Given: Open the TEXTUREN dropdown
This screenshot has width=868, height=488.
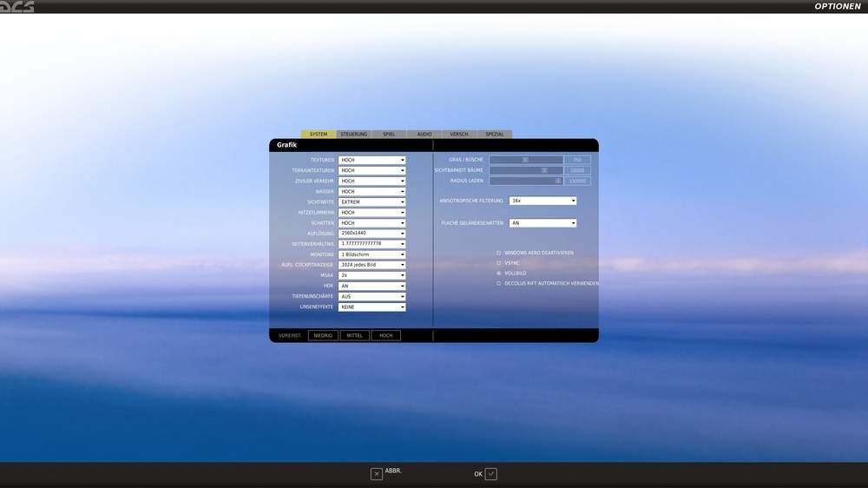Looking at the screenshot, I should (x=372, y=160).
